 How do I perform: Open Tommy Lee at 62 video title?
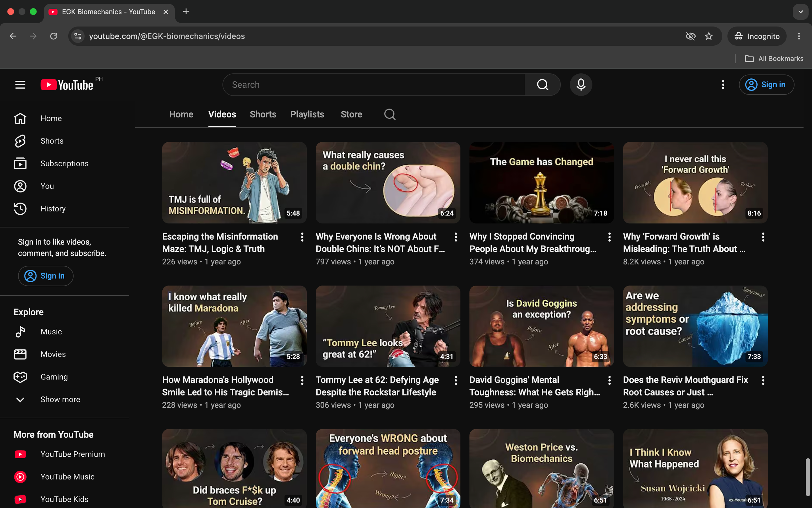[x=377, y=386]
